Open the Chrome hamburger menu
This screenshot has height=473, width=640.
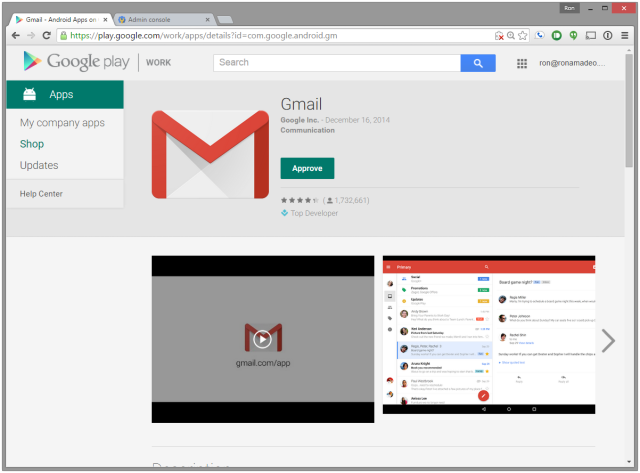click(626, 35)
